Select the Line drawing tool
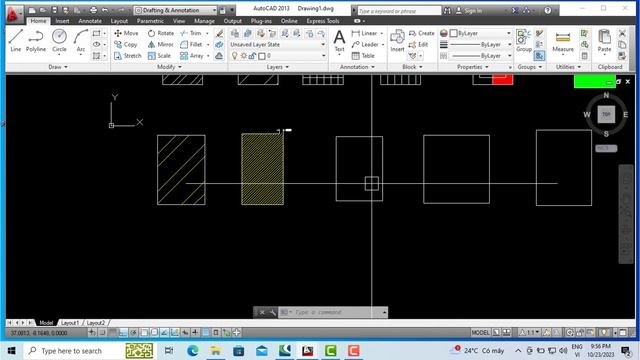 click(16, 41)
